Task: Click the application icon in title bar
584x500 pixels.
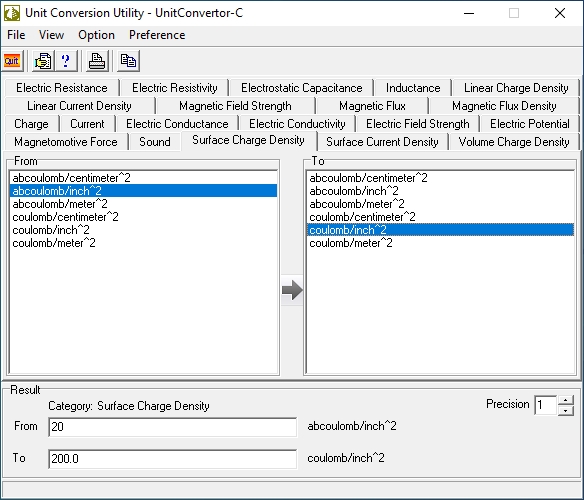Action: [12, 13]
